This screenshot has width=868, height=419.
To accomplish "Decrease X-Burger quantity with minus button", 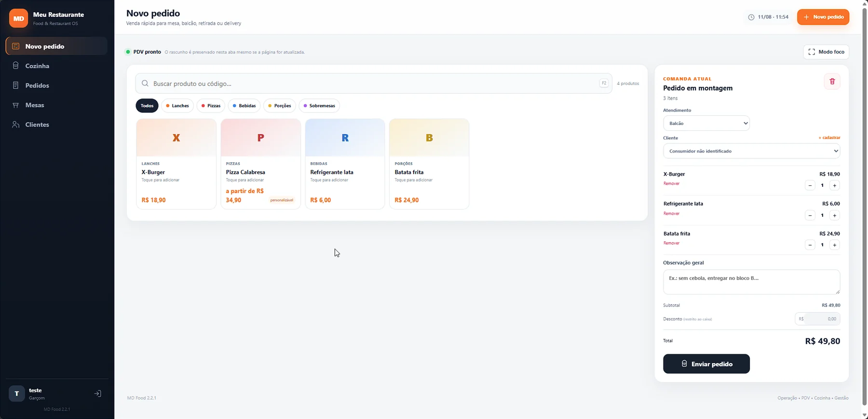I will (x=810, y=185).
